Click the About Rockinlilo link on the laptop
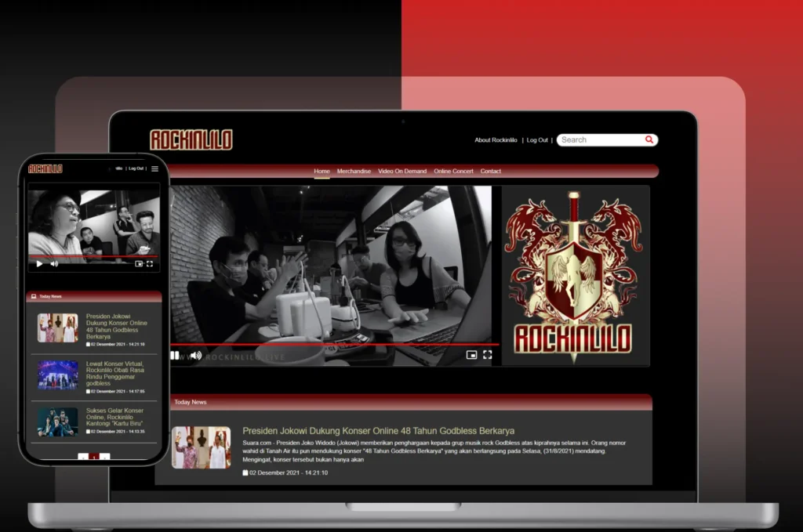This screenshot has width=803, height=532. pos(496,139)
